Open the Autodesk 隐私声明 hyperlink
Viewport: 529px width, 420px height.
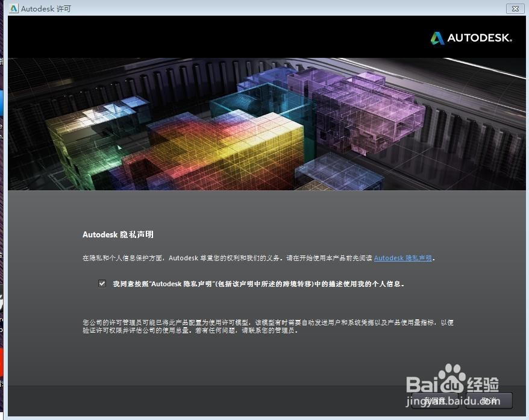coord(402,258)
